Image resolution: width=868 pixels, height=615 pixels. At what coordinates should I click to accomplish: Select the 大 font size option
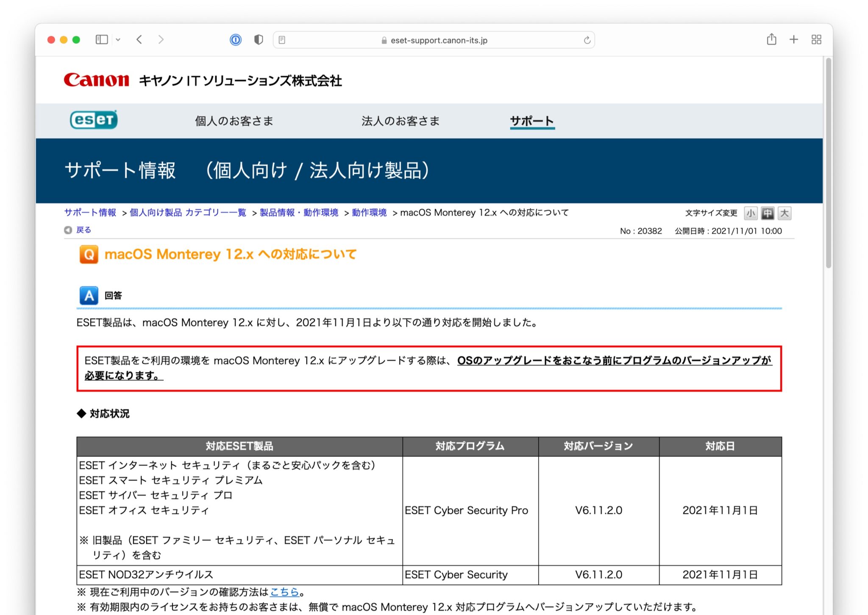tap(785, 213)
